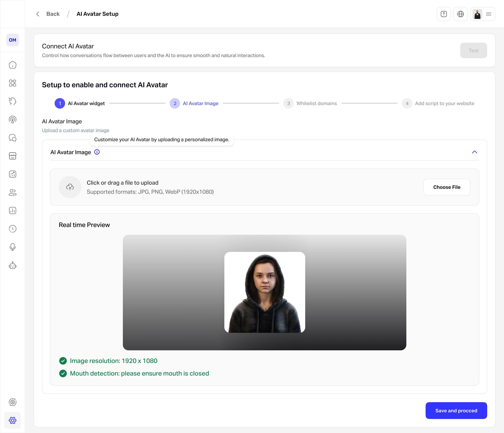Click the cloud upload icon
This screenshot has height=433, width=504.
[70, 187]
